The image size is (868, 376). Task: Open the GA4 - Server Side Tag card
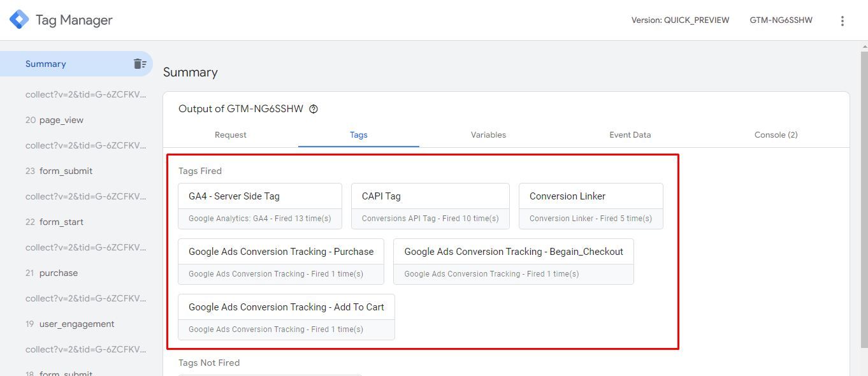(260, 206)
